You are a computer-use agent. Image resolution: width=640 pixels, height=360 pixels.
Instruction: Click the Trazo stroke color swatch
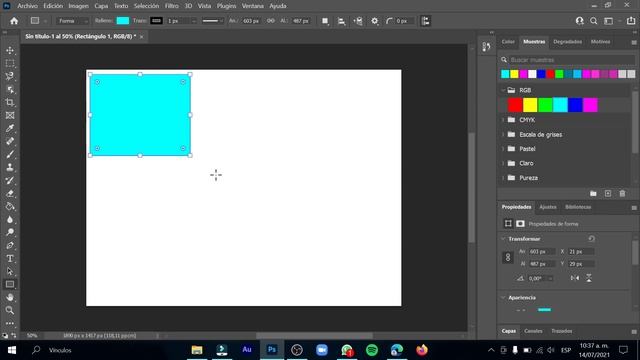coord(156,21)
